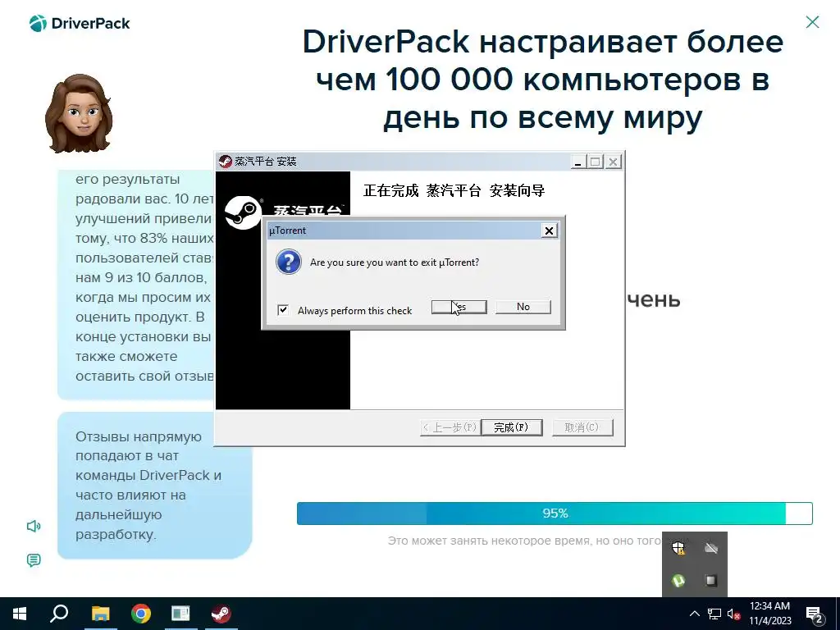Click the assistant avatar image
This screenshot has width=840, height=630.
click(79, 113)
